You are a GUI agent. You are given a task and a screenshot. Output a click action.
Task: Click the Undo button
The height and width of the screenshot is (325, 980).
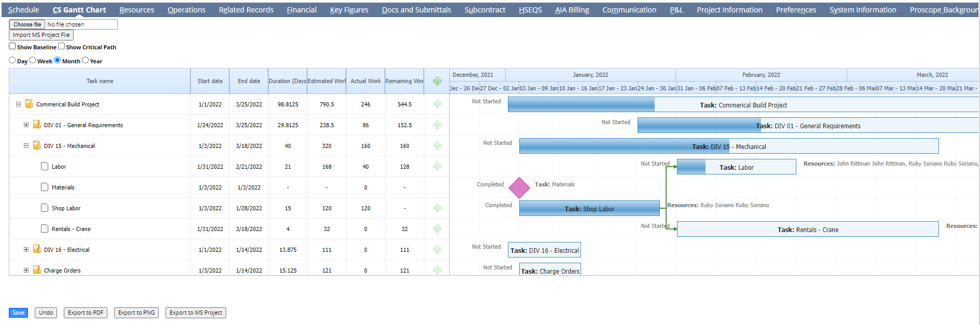46,313
